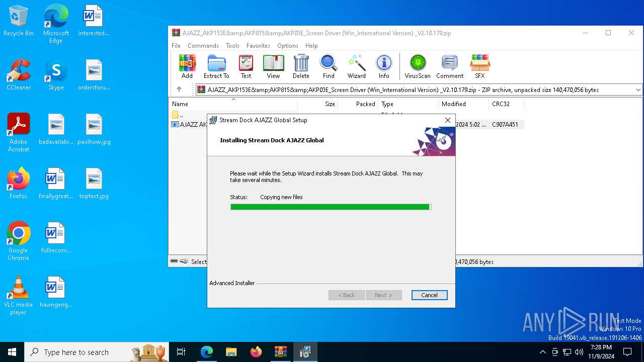The width and height of the screenshot is (644, 362).
Task: Open WinRAR from the taskbar
Action: [x=280, y=352]
